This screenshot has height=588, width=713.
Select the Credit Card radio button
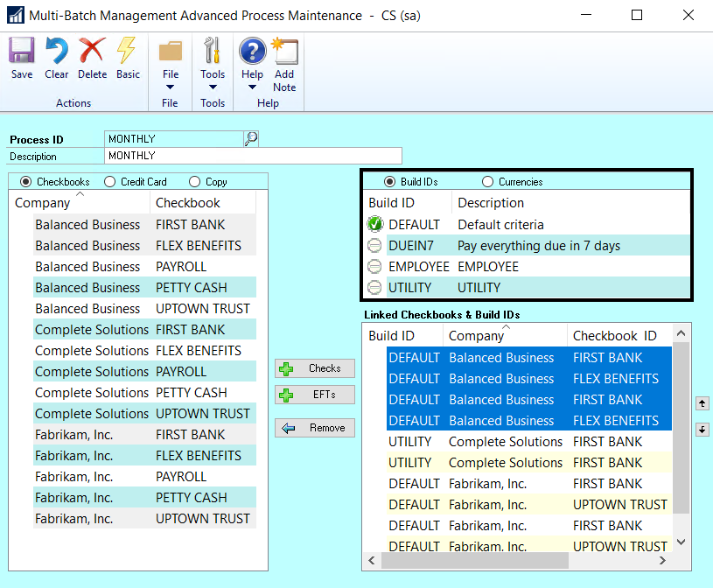[x=109, y=182]
